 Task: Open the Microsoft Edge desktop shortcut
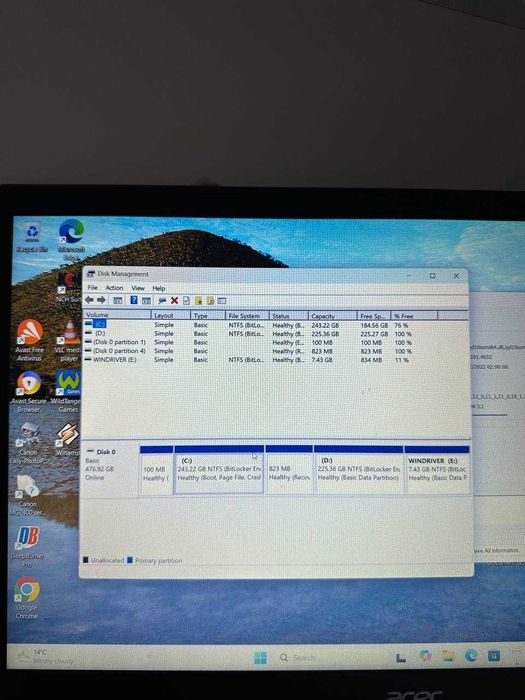[71, 239]
